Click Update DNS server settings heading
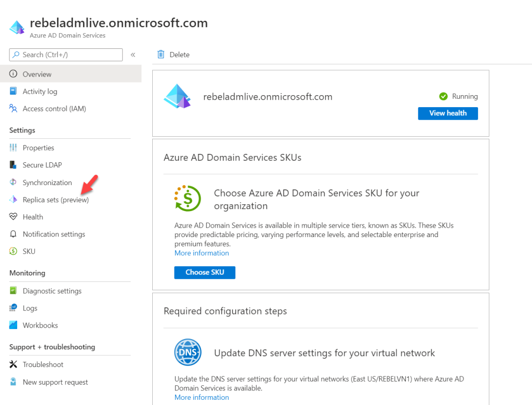 click(324, 353)
